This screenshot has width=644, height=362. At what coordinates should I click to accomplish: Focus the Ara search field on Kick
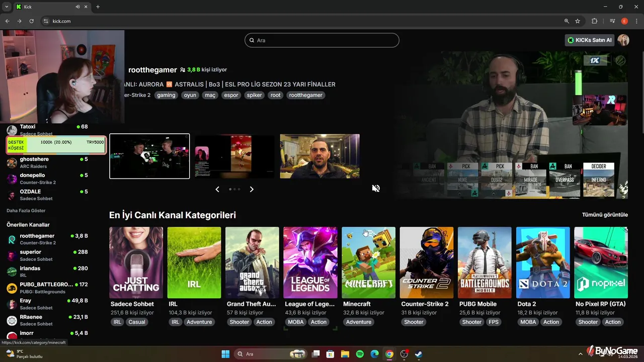(322, 40)
